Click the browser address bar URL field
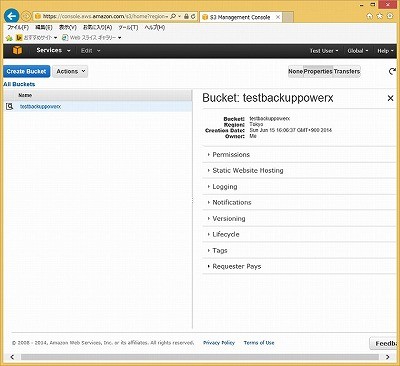Image resolution: width=400 pixels, height=366 pixels. [x=105, y=16]
